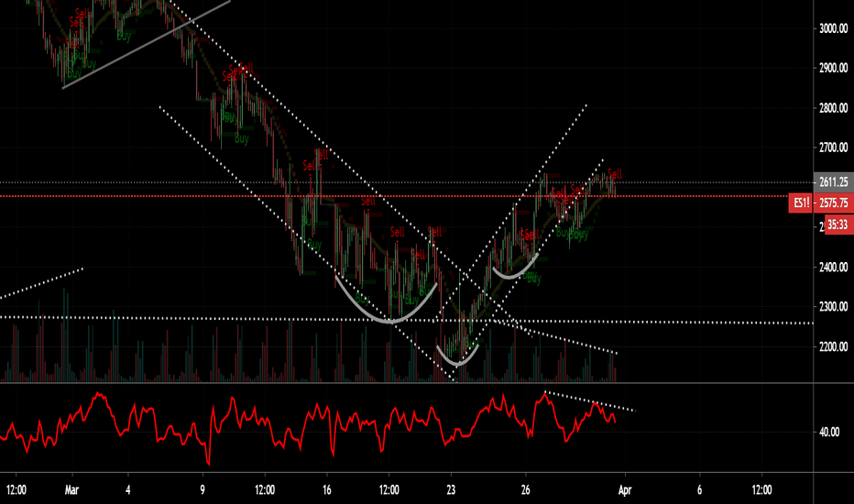Select the Mar date label on time axis
This screenshot has height=504, width=854.
coord(71,490)
